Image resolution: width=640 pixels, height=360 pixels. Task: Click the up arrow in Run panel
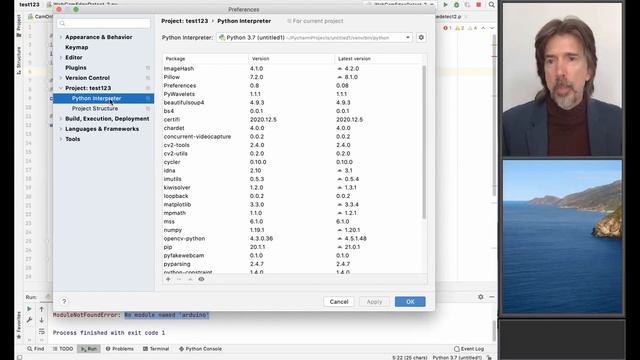(x=42, y=309)
